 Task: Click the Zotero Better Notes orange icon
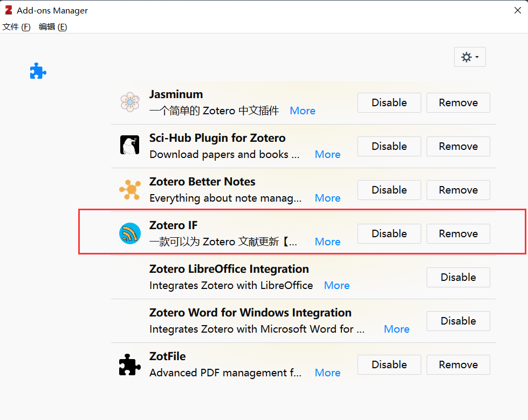click(x=130, y=189)
